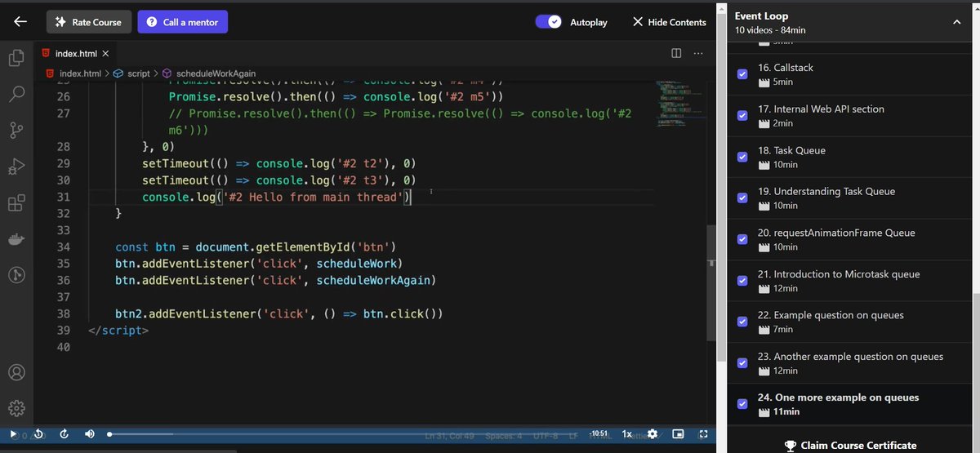Toggle the checkbox for 22. Example question on queues
980x453 pixels.
click(742, 322)
